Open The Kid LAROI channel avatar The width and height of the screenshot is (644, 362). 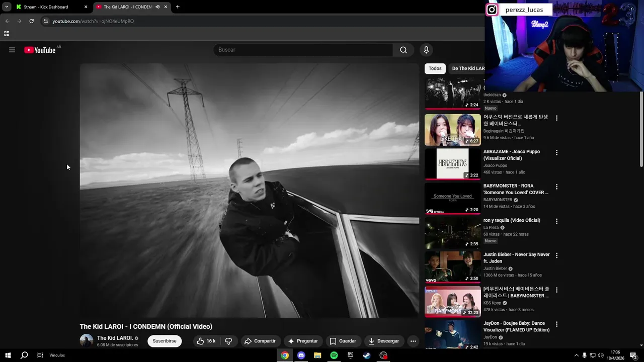(x=87, y=340)
